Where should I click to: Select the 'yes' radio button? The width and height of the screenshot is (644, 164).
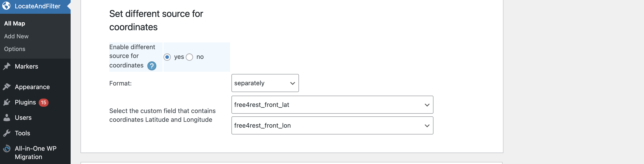click(x=167, y=57)
